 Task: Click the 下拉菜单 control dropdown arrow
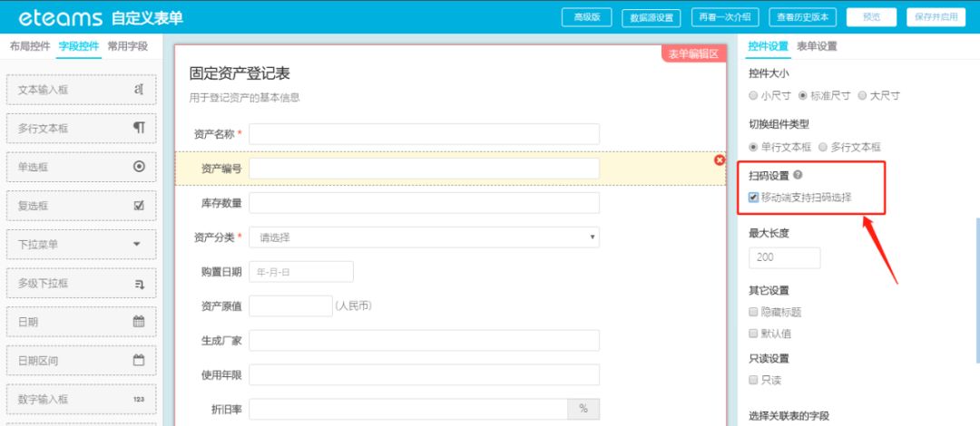pyautogui.click(x=138, y=245)
